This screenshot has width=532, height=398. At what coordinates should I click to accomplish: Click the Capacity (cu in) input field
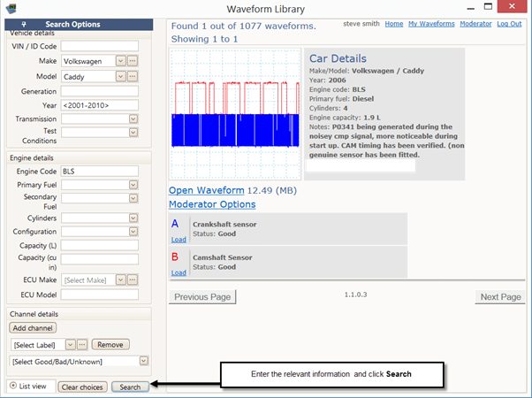(100, 259)
